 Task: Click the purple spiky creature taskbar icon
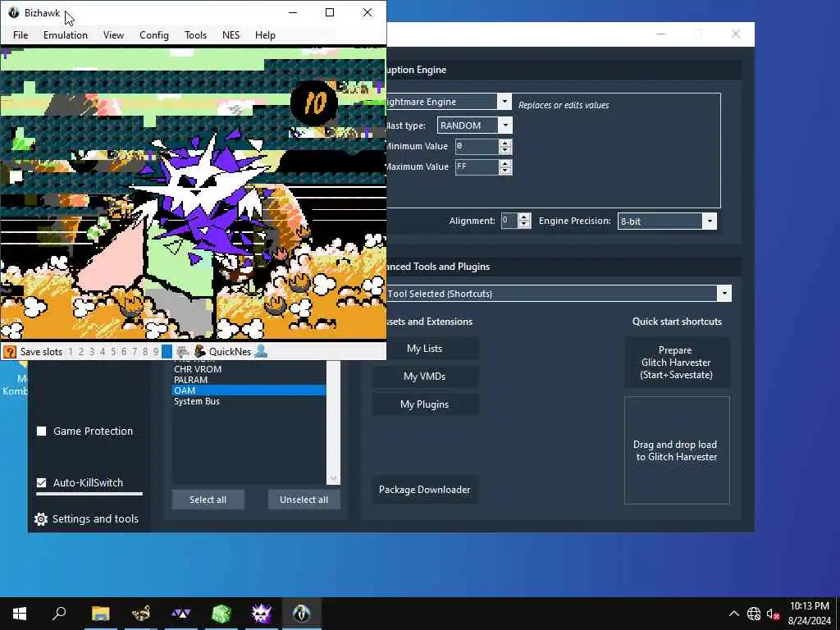(262, 614)
